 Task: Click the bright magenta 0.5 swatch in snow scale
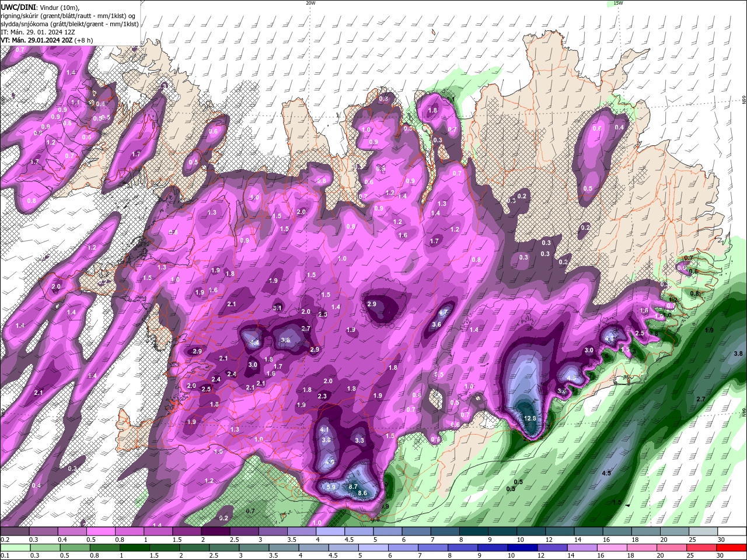coord(100,531)
